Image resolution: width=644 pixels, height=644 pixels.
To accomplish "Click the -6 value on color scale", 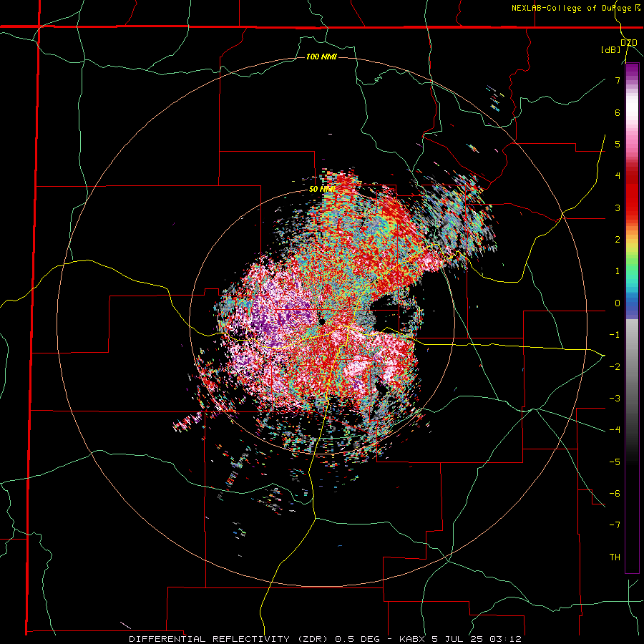I will coord(615,494).
